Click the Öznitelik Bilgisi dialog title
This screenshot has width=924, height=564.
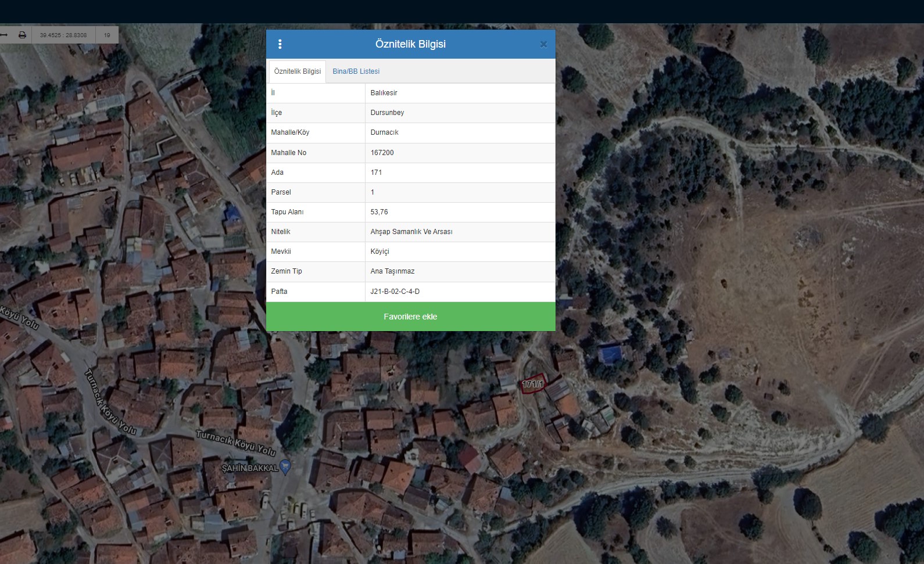410,44
